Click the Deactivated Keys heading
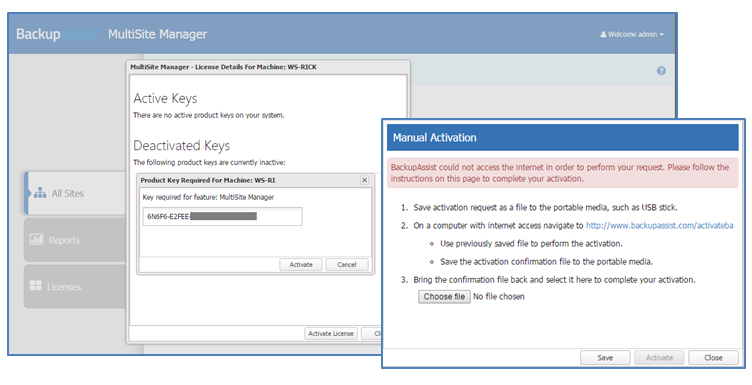The height and width of the screenshot is (385, 752). [181, 145]
